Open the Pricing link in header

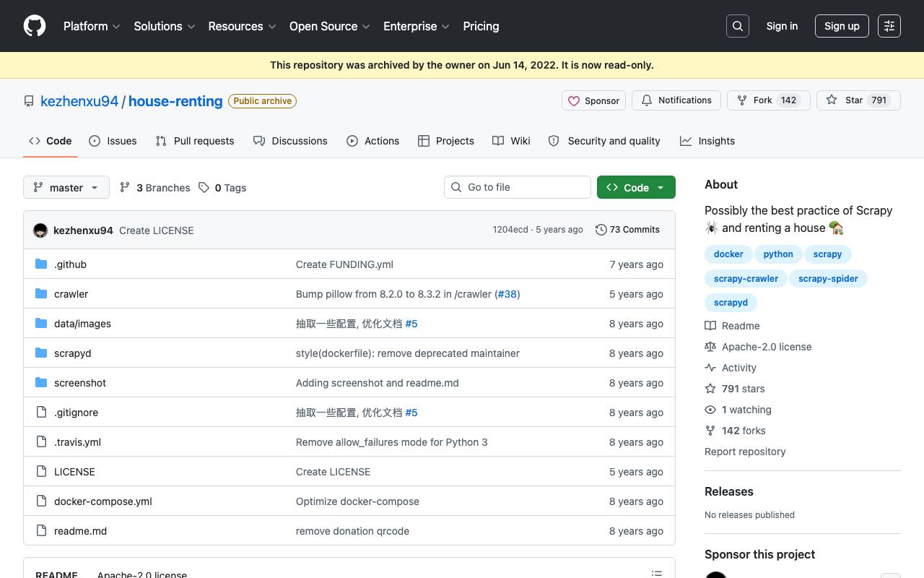(481, 26)
